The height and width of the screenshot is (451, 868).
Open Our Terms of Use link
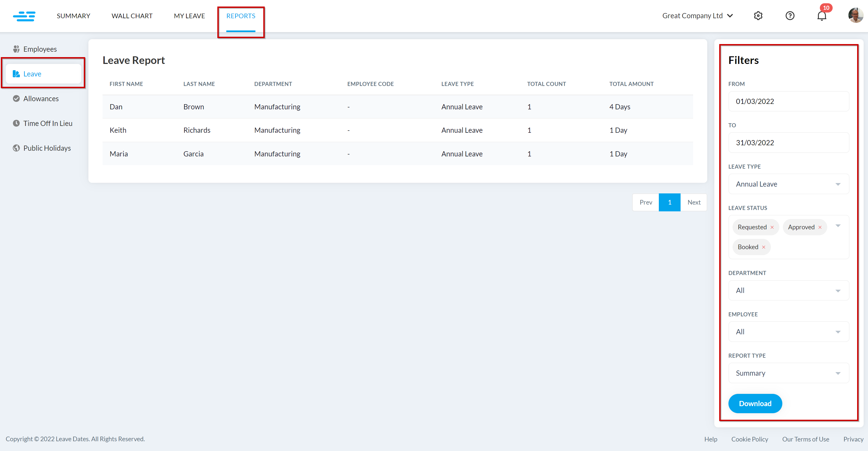(x=805, y=439)
